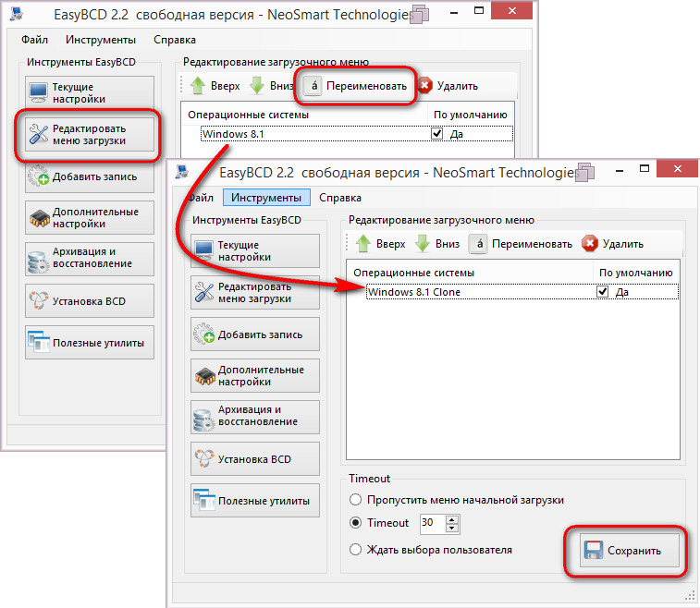Click the red Удалить icon in front window
Image resolution: width=700 pixels, height=608 pixels.
point(589,244)
